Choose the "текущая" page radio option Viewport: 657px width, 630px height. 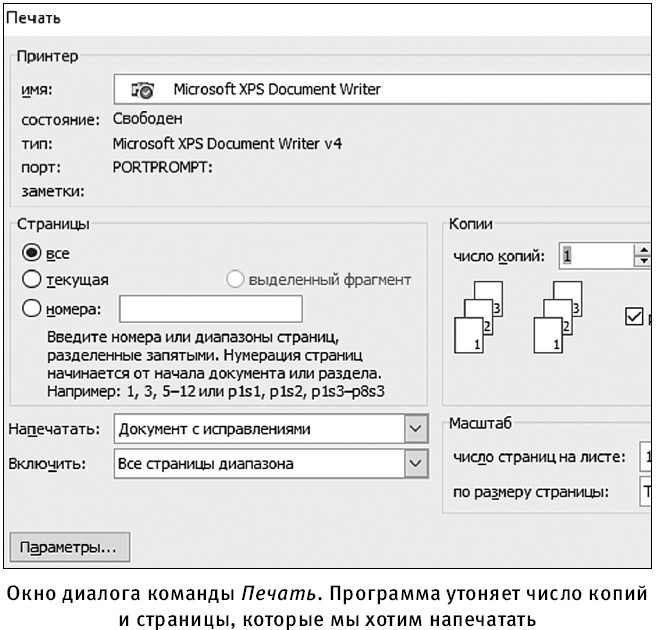31,280
